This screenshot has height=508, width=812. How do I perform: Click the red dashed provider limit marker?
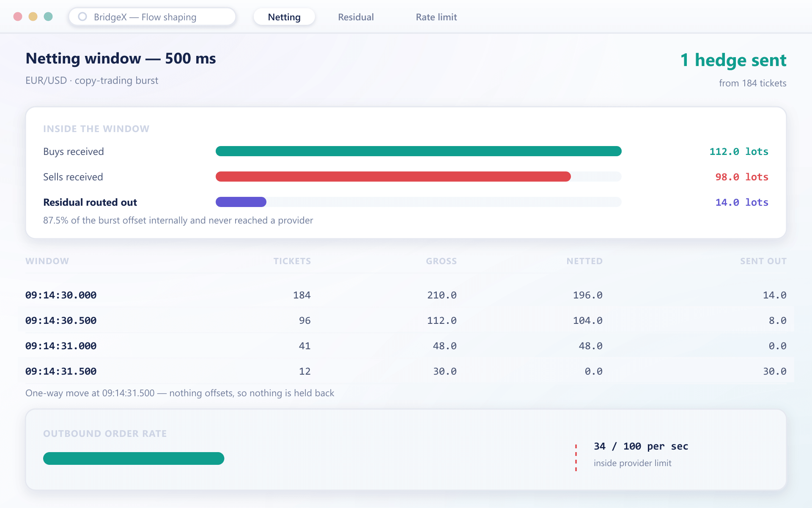pyautogui.click(x=576, y=458)
